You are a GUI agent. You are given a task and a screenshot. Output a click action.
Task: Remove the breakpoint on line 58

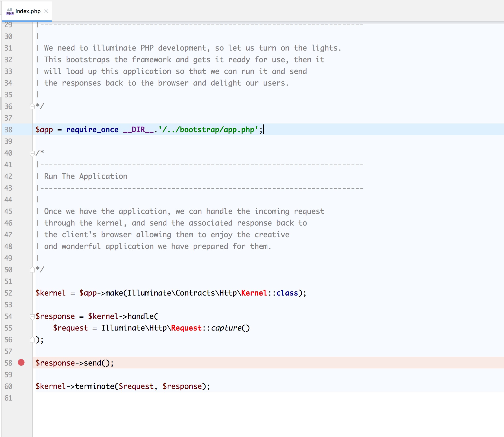click(x=21, y=363)
